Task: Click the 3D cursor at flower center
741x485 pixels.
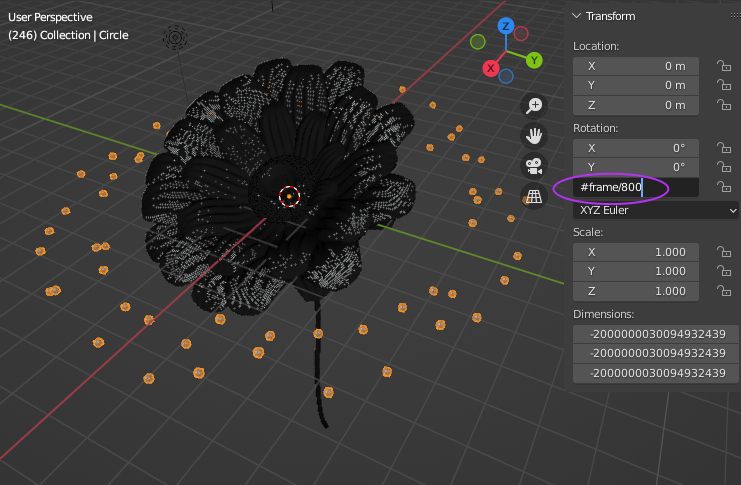Action: pos(289,196)
